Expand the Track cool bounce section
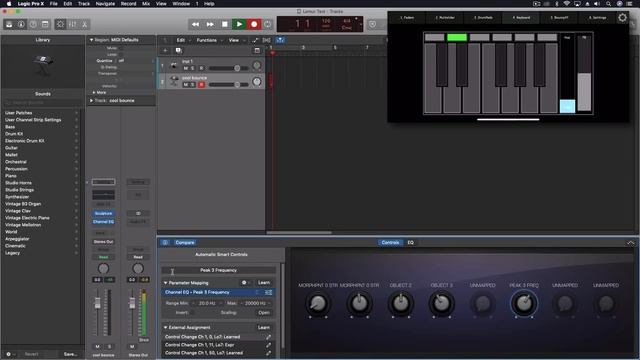Viewport: 640px width, 360px height. coord(91,100)
